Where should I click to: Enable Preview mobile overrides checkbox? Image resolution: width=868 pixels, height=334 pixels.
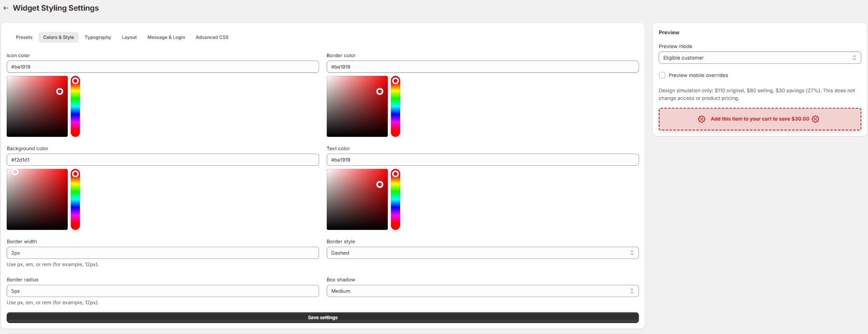coord(662,75)
